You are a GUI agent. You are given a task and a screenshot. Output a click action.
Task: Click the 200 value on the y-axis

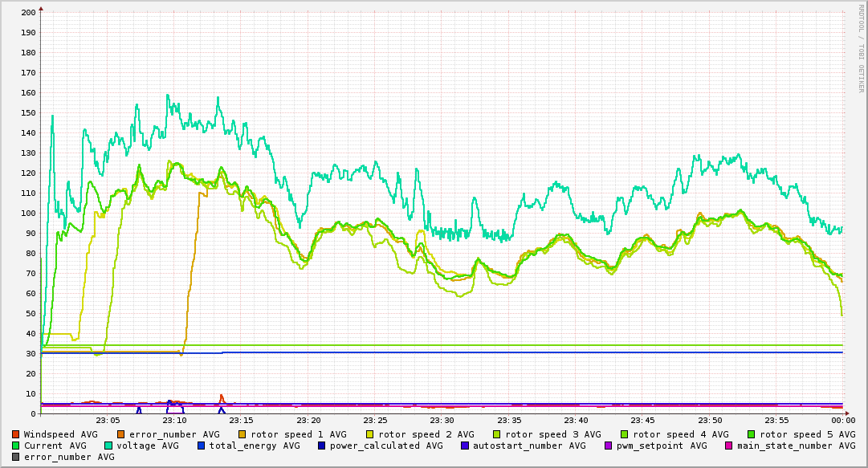(x=27, y=13)
